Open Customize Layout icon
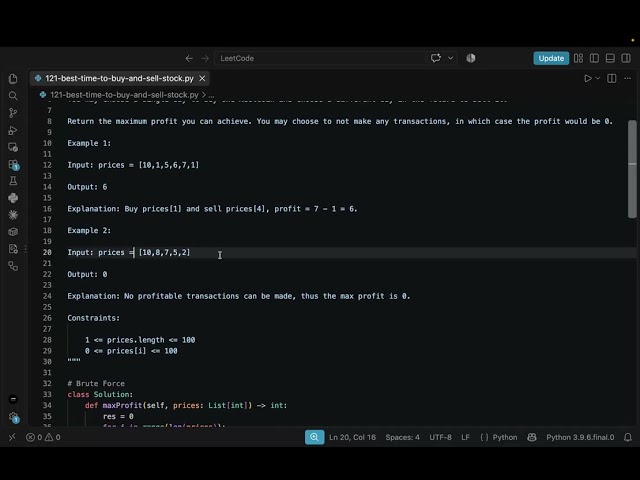This screenshot has height=480, width=640. click(578, 58)
